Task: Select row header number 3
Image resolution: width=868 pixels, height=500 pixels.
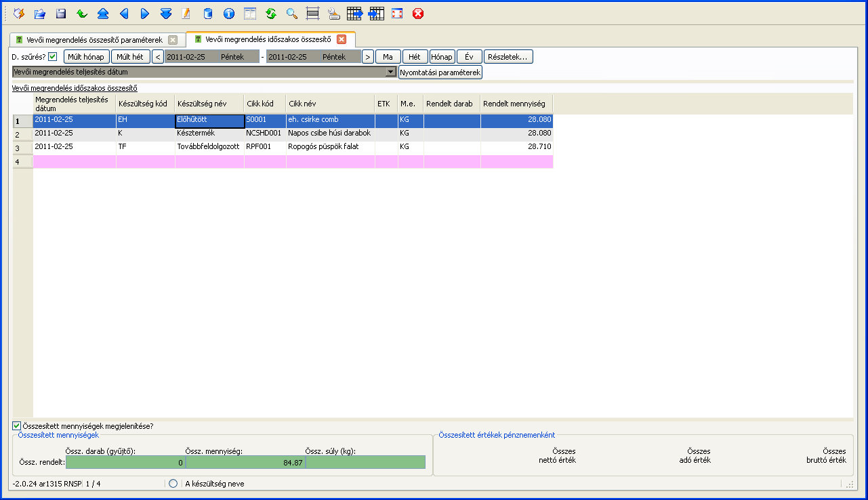Action: pyautogui.click(x=23, y=148)
